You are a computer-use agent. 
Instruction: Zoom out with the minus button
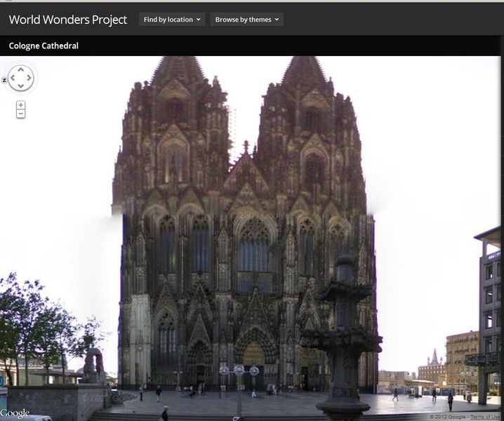[20, 114]
